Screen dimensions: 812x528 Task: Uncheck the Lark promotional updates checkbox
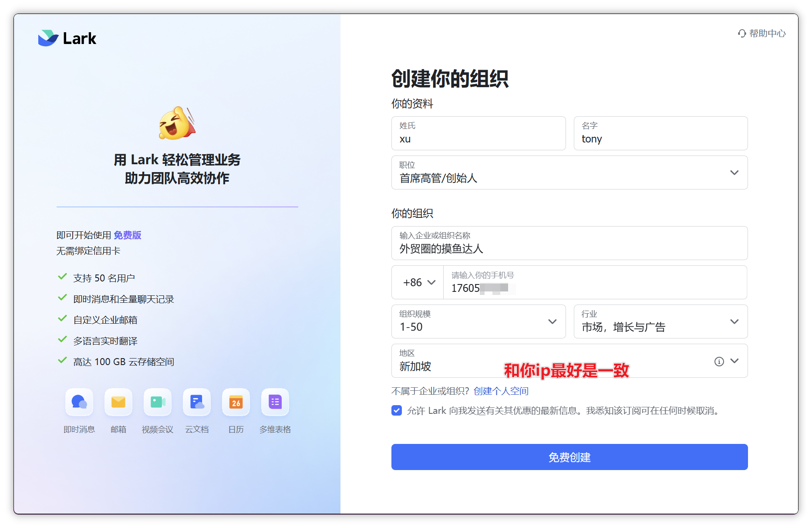tap(397, 410)
